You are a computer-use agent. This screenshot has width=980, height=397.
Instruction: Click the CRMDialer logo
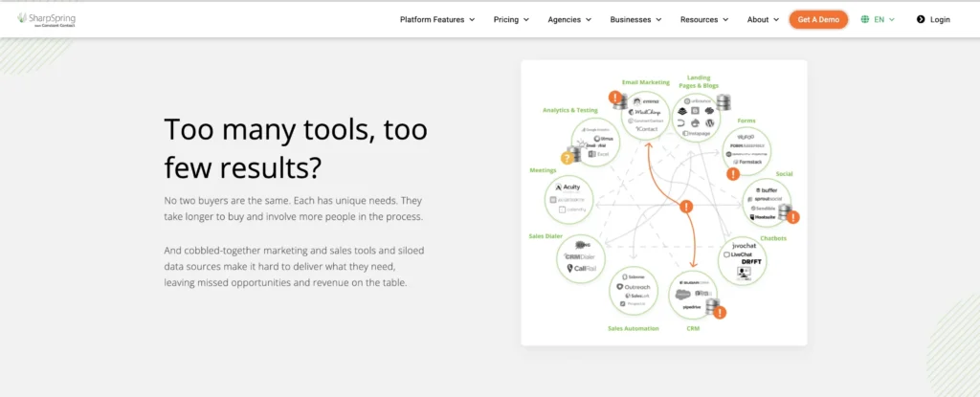pyautogui.click(x=579, y=256)
